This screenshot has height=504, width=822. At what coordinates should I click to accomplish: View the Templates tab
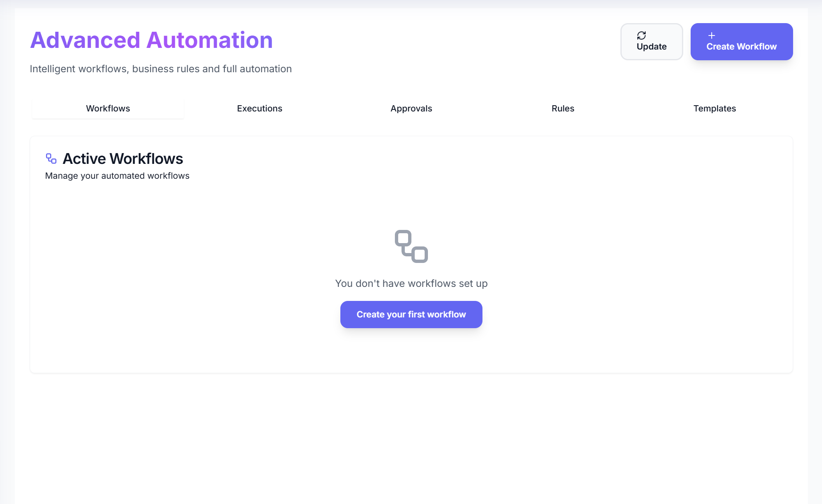tap(715, 108)
